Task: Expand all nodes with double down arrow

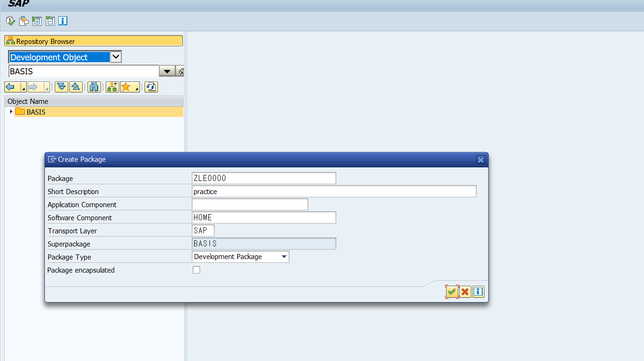Action: tap(62, 87)
